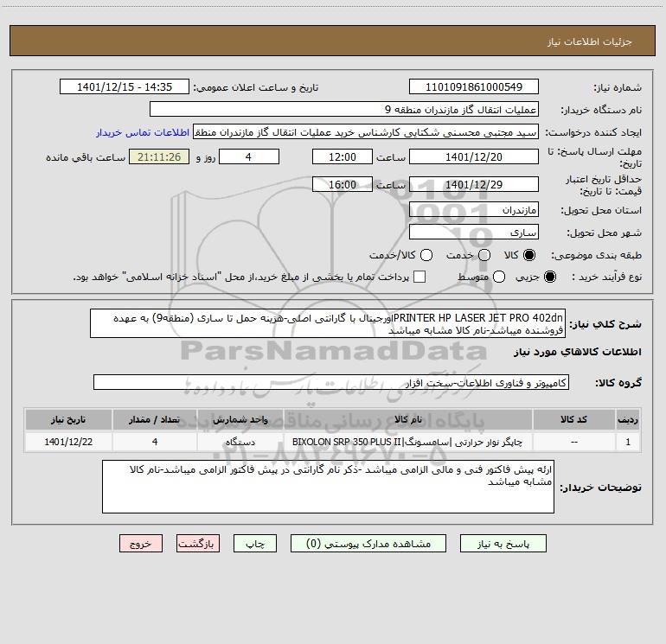Click the general description text box
This screenshot has height=644, width=666.
328,323
